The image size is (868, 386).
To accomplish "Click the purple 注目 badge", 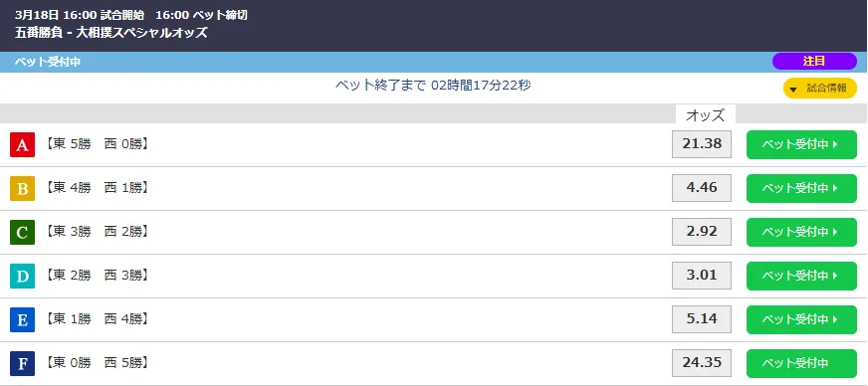I will coord(814,62).
